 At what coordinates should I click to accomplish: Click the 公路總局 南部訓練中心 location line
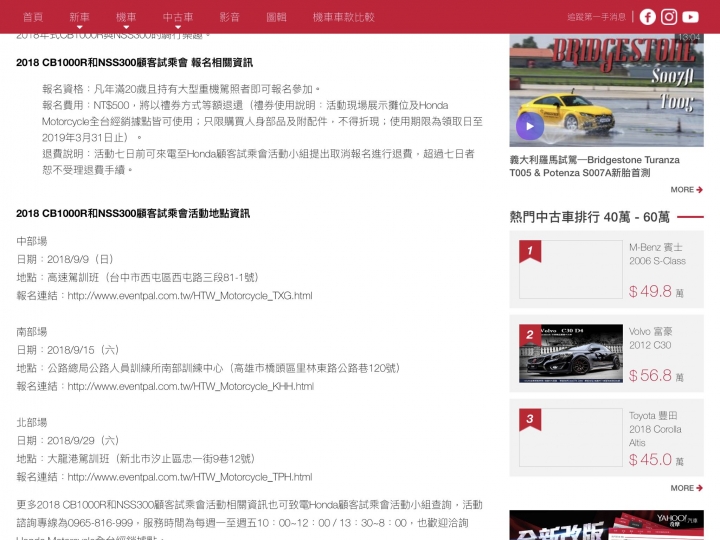pyautogui.click(x=208, y=368)
